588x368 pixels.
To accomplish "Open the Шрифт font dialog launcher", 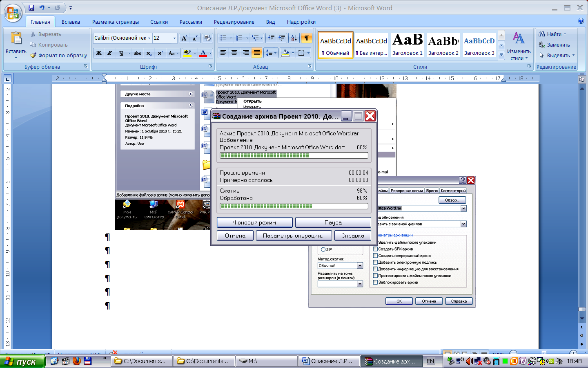I will (x=210, y=66).
